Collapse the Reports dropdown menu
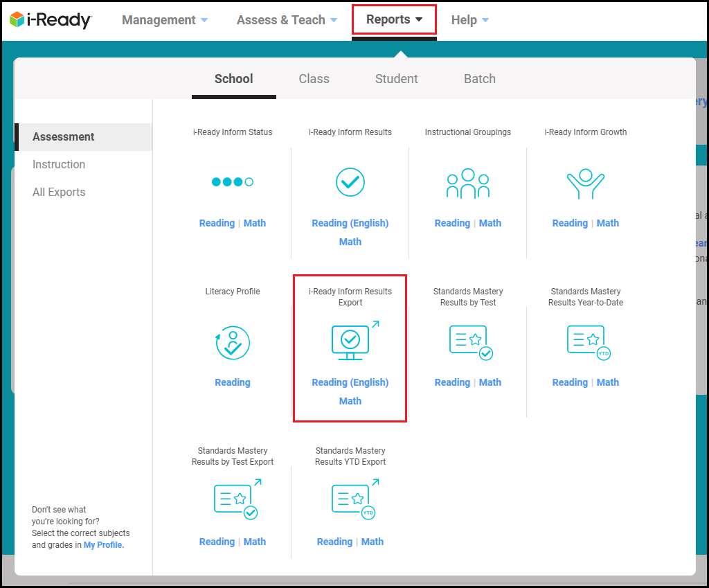This screenshot has height=588, width=709. pyautogui.click(x=394, y=19)
